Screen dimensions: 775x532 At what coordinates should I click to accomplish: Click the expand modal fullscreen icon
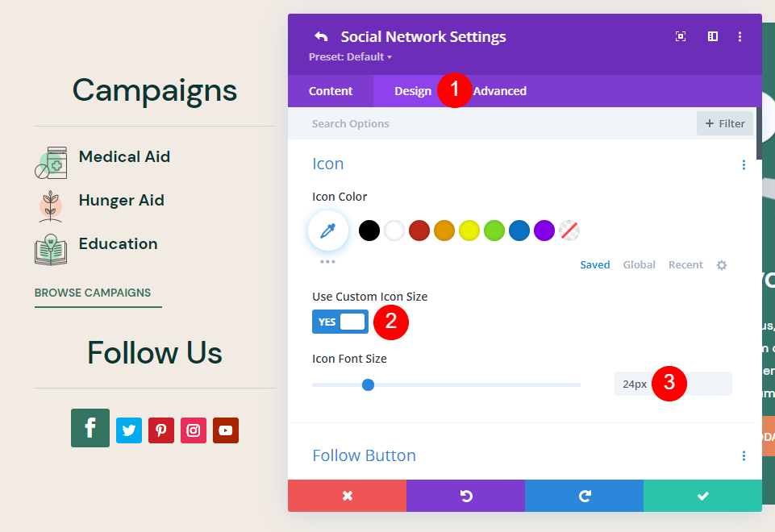pyautogui.click(x=681, y=36)
